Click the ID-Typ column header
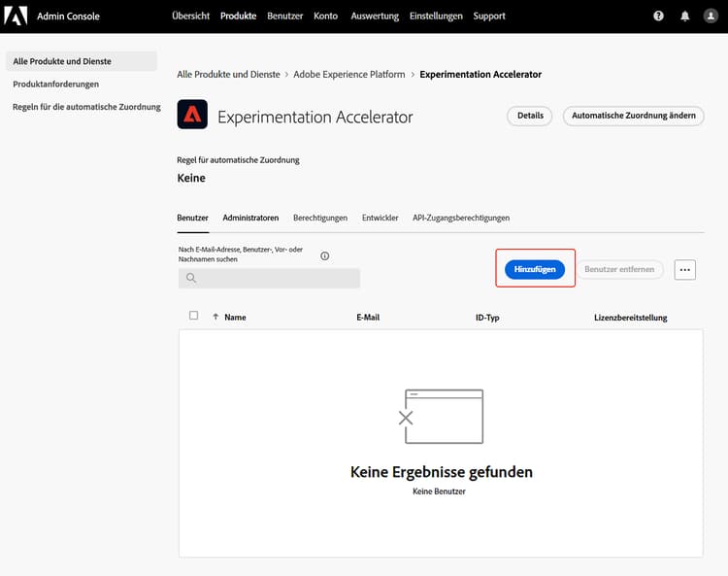 click(487, 318)
